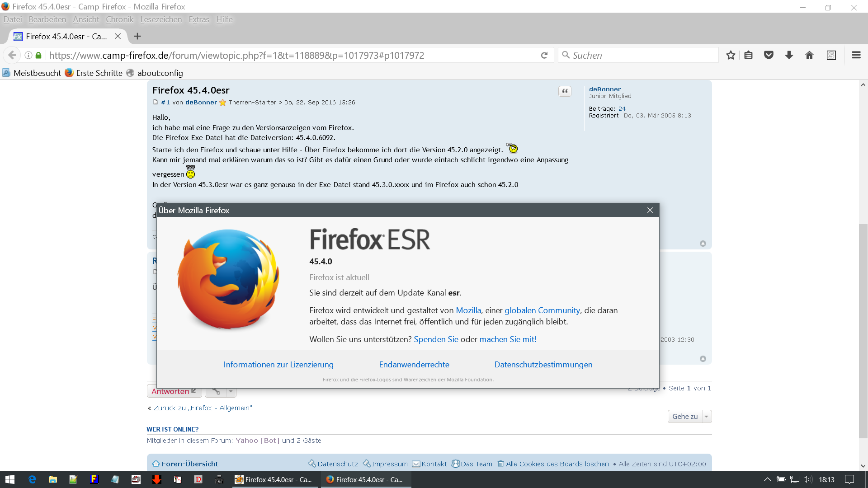Expand the topic tools dropdown arrow
Screen dimensions: 868x488
tap(231, 391)
